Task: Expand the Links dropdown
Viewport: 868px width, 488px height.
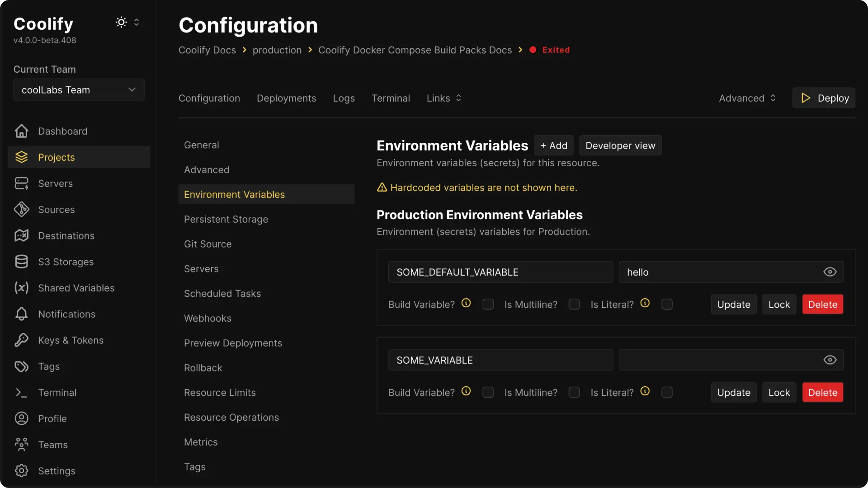Action: click(443, 98)
